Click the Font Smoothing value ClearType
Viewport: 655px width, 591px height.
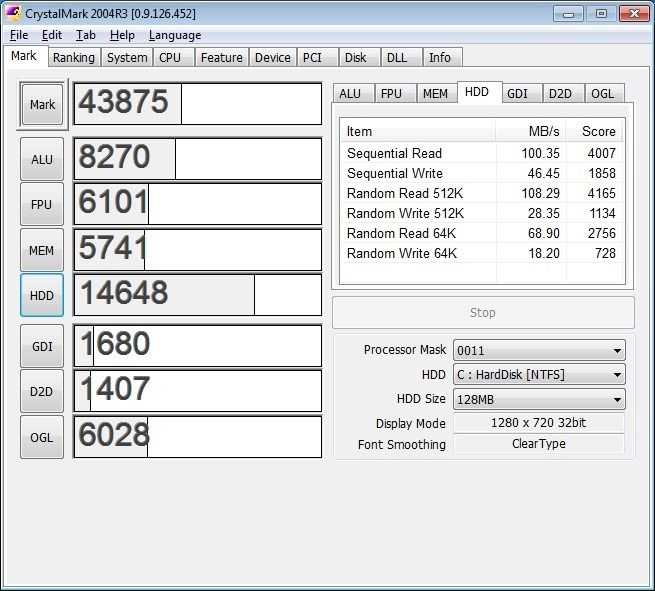[538, 444]
